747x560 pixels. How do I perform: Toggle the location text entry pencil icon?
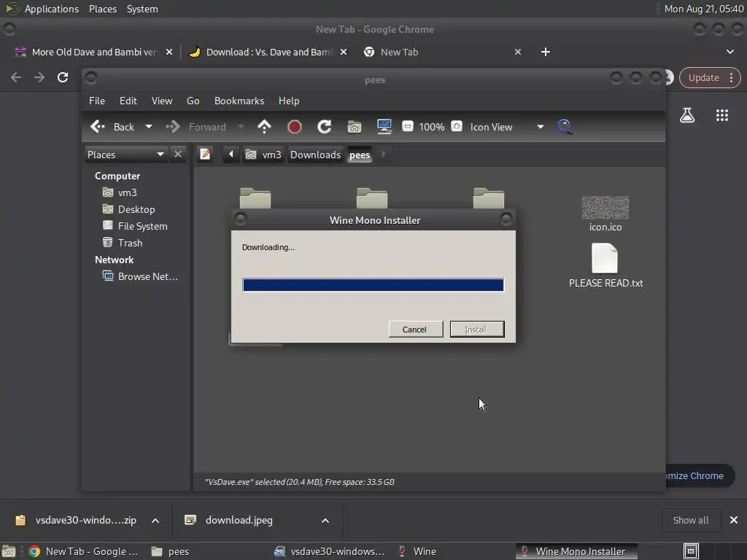coord(205,155)
